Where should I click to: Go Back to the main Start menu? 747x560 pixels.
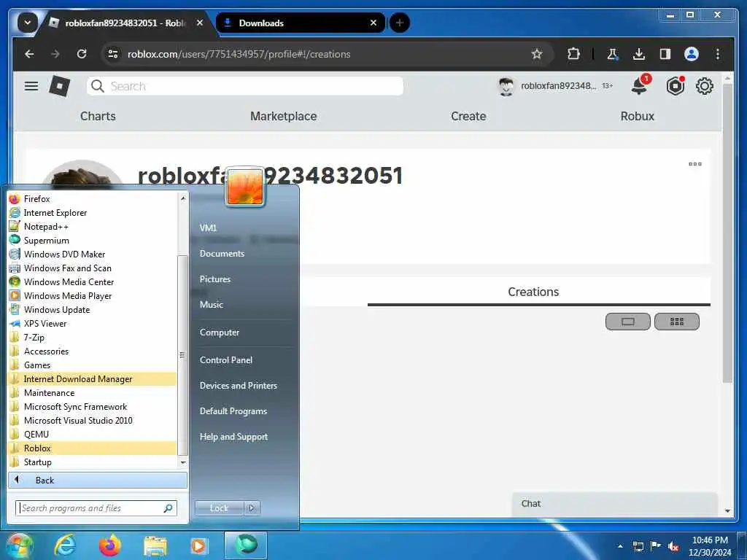click(98, 480)
